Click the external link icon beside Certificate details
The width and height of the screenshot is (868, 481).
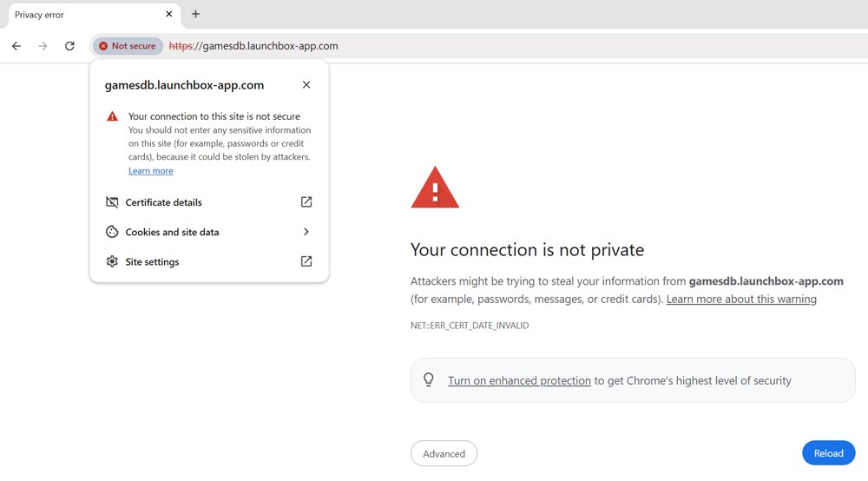pyautogui.click(x=306, y=202)
